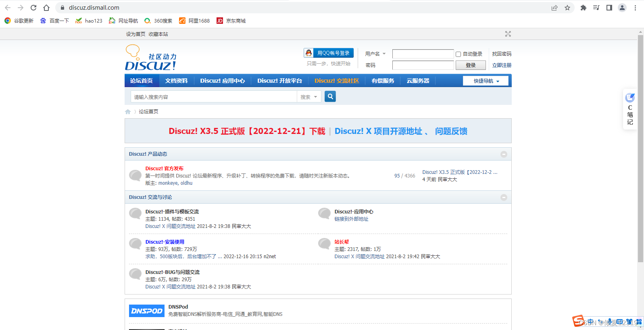Screen dimensions: 644x330
Task: Click the widescreen toggle icon
Action: [x=508, y=34]
